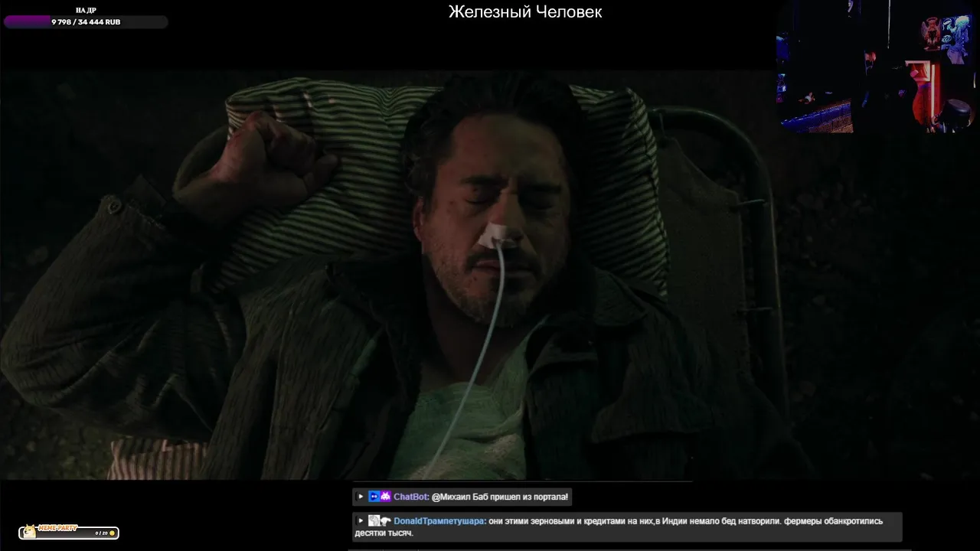Expand the DonaldТрампетушара message arrow
This screenshot has width=980, height=551.
click(361, 521)
